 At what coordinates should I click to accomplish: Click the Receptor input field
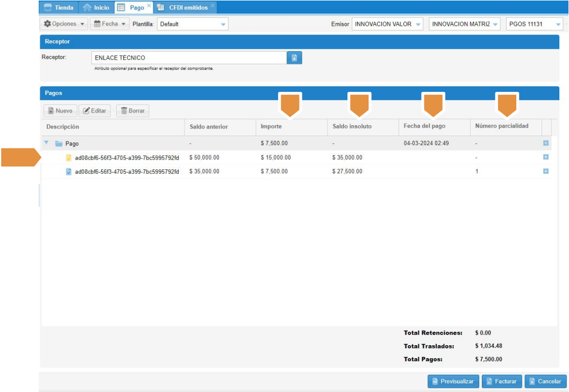188,58
